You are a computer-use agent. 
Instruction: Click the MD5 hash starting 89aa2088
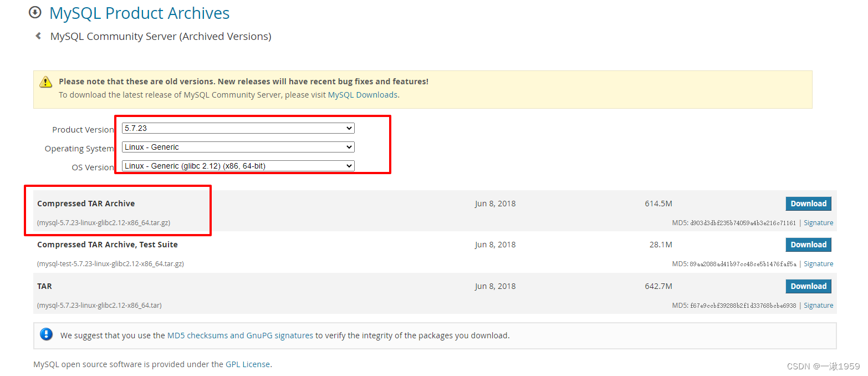pyautogui.click(x=743, y=264)
